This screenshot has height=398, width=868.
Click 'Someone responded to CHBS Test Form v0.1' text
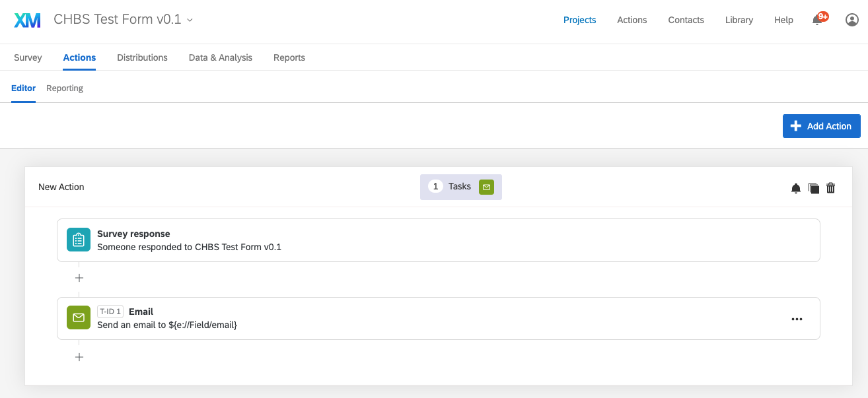pos(189,247)
